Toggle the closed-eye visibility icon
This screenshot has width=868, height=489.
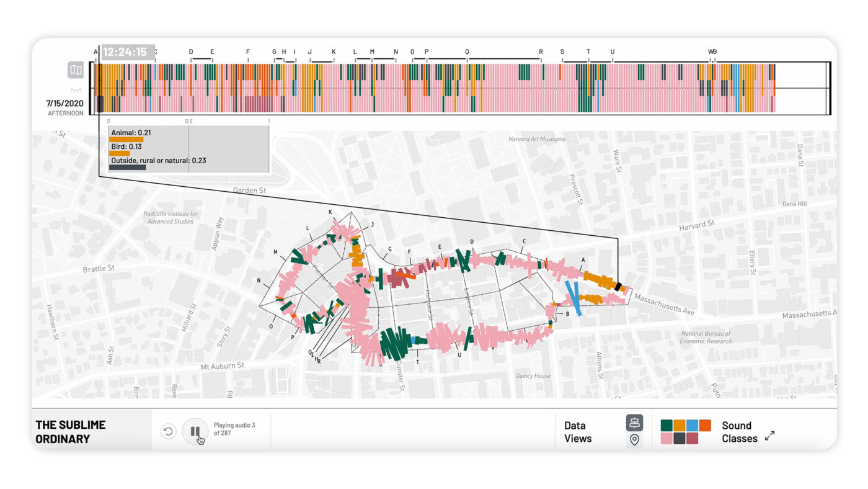pos(76,90)
